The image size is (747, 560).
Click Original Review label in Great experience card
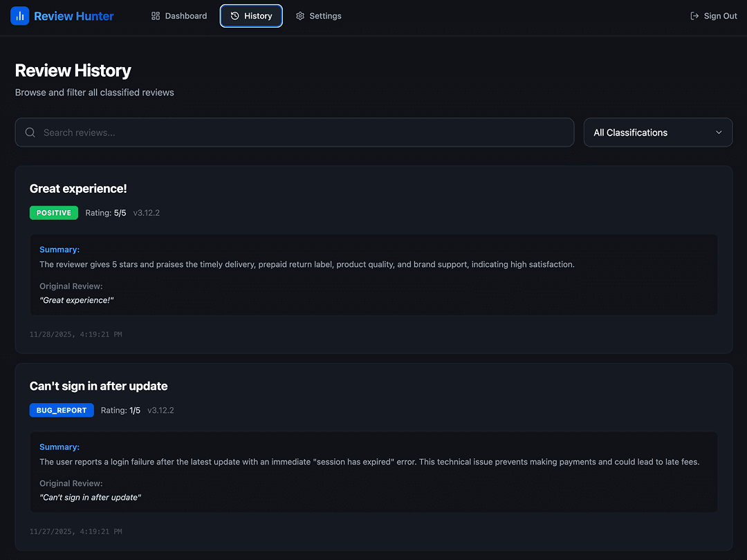tap(71, 286)
